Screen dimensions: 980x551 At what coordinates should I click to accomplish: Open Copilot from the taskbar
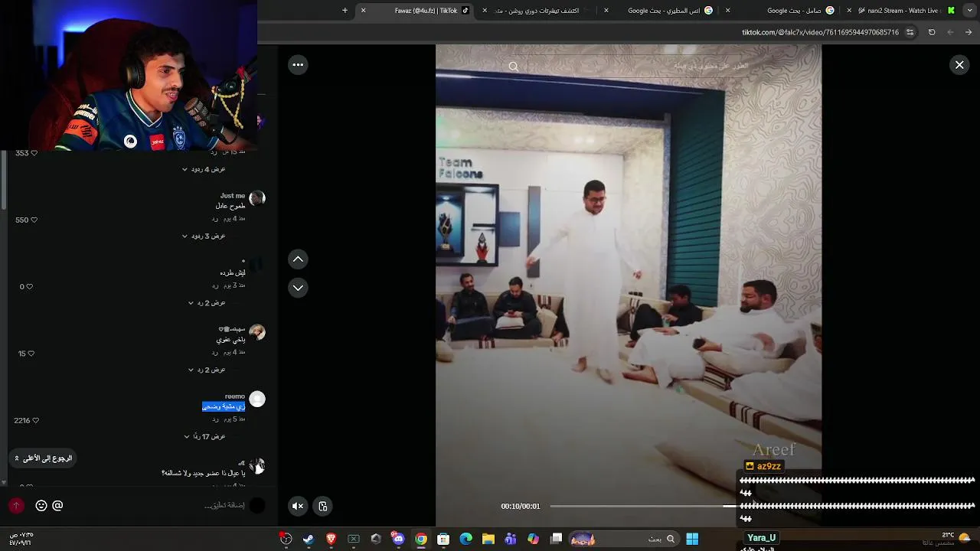point(533,539)
